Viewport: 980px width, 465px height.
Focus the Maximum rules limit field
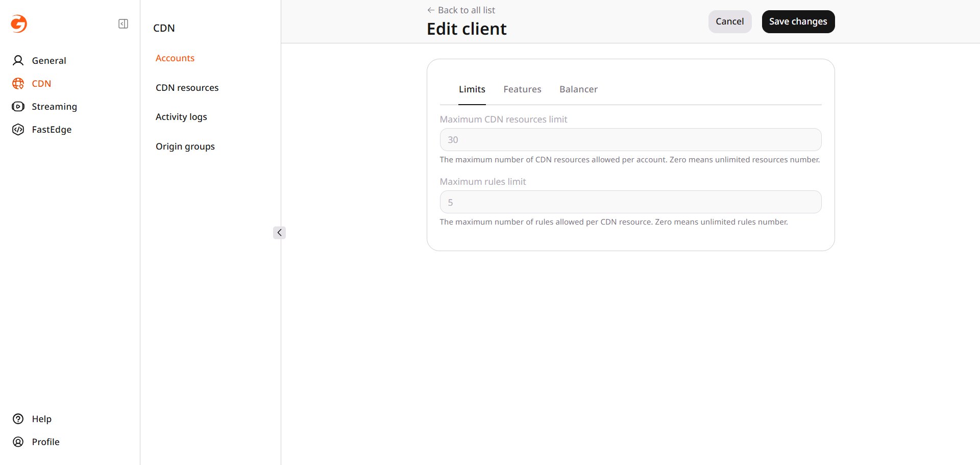630,202
